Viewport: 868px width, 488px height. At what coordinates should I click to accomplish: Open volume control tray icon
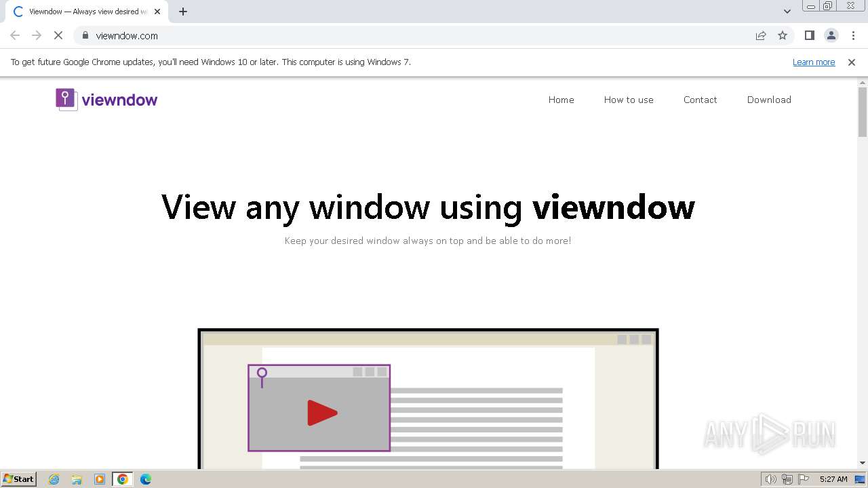pyautogui.click(x=770, y=479)
